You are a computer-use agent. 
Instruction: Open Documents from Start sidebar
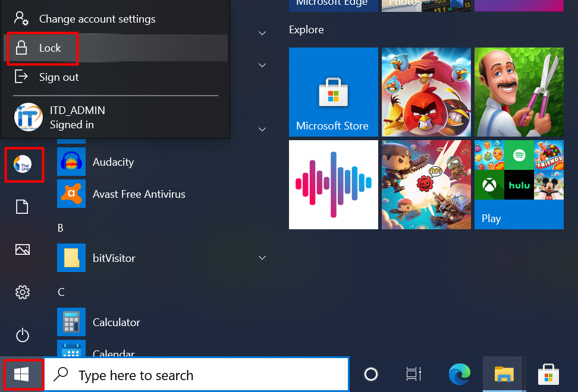point(22,207)
